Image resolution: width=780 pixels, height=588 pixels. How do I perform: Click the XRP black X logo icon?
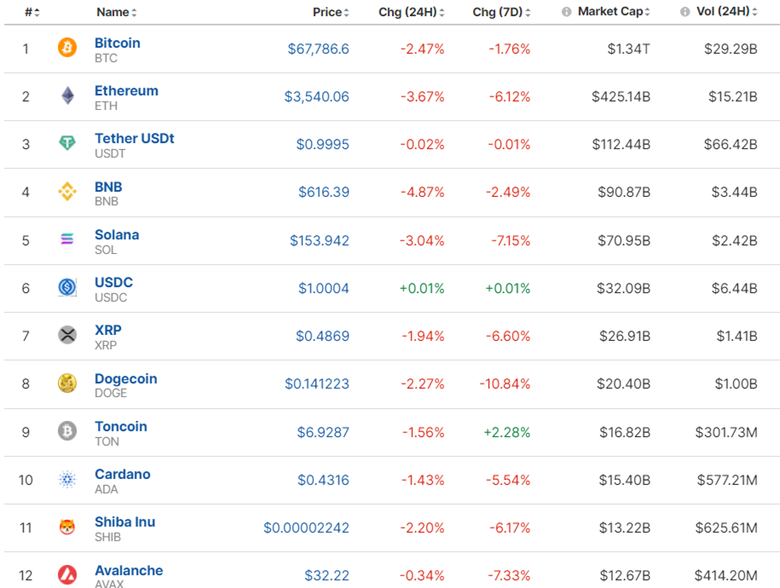click(x=67, y=335)
